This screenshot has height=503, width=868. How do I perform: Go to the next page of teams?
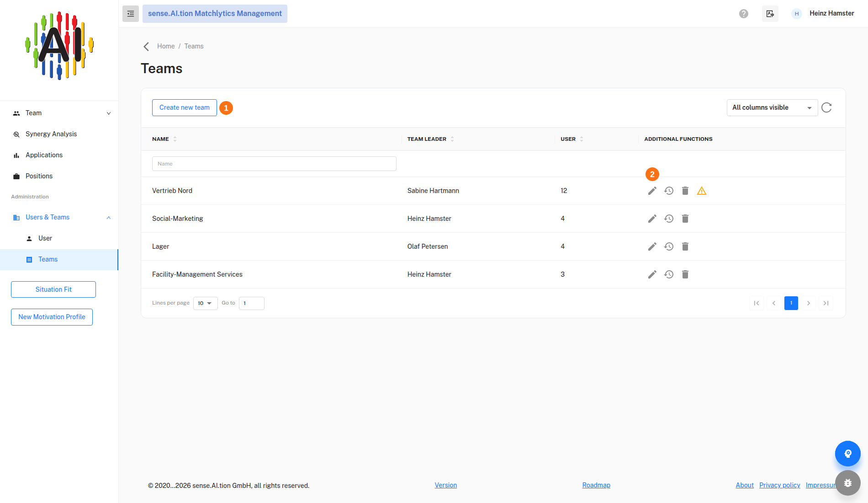tap(809, 303)
